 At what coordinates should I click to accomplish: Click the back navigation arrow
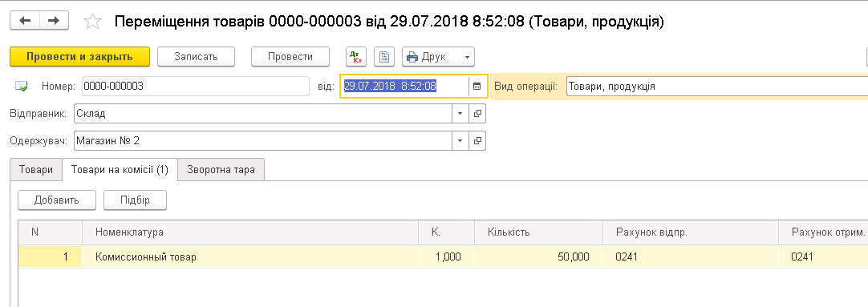[x=25, y=21]
